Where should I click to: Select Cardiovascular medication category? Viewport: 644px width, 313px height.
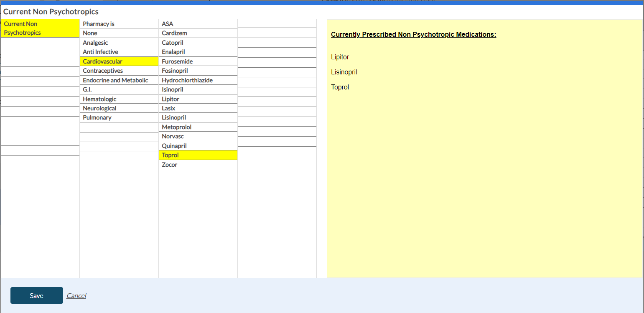pos(119,61)
